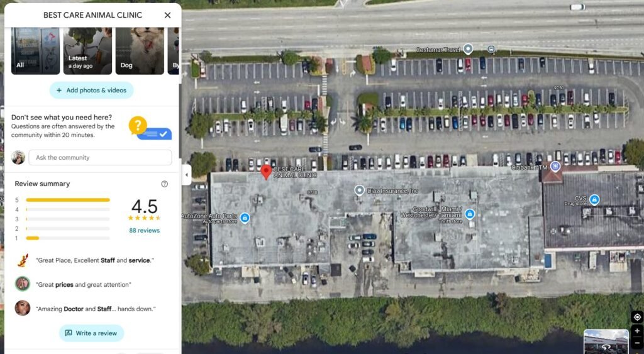Select the AutoZone Auto Parts marker
This screenshot has width=644, height=354.
tap(245, 218)
